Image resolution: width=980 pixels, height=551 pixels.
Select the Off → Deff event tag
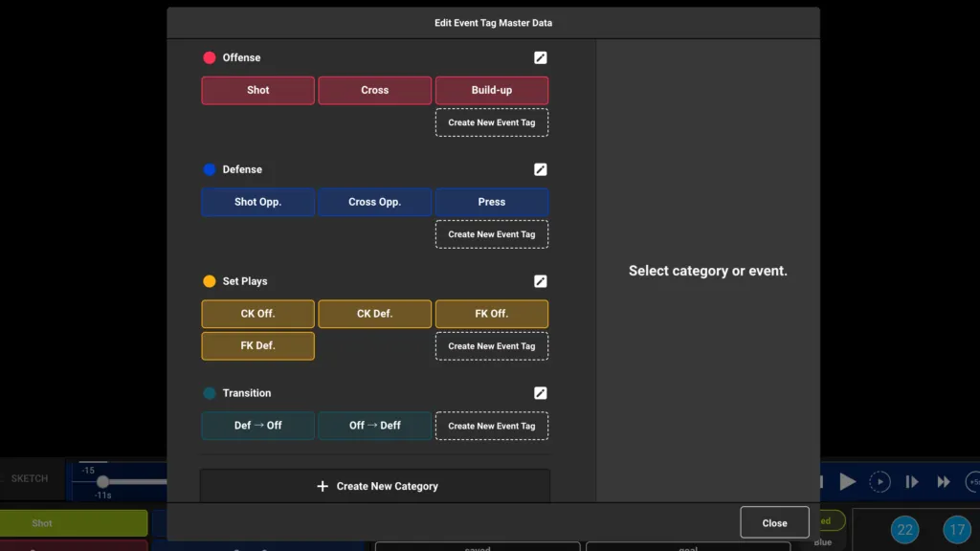tap(375, 426)
